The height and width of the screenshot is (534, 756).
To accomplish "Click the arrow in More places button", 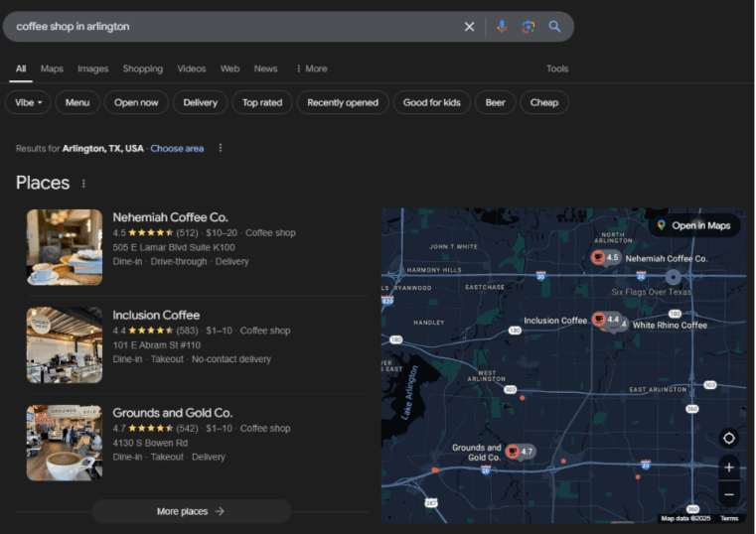I will [x=220, y=511].
